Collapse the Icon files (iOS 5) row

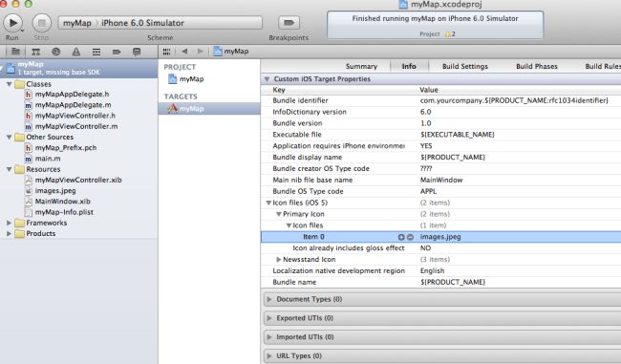[268, 203]
